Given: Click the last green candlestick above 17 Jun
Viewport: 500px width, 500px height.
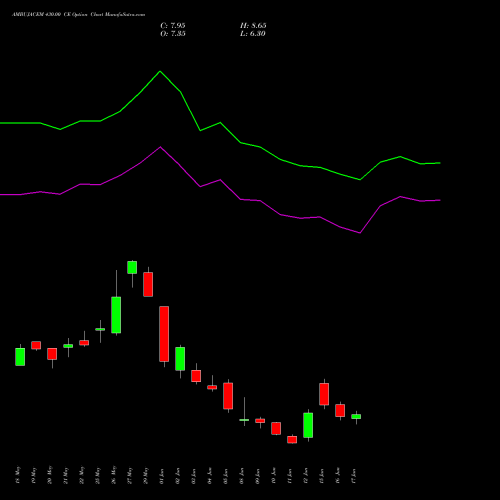Looking at the screenshot, I should (356, 416).
